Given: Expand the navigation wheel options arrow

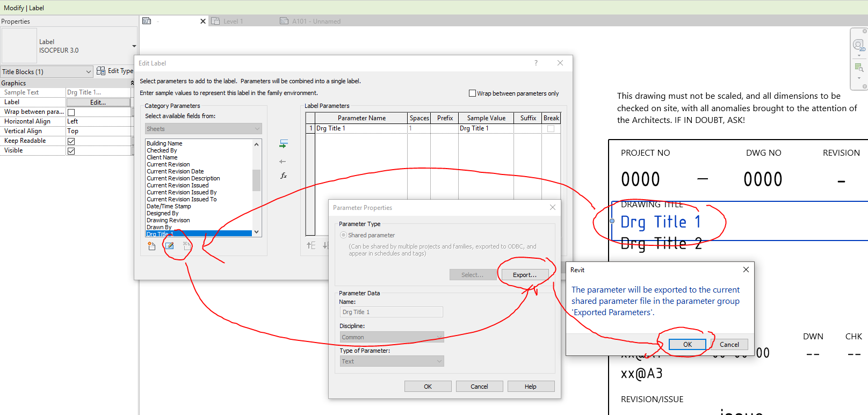Looking at the screenshot, I should coord(859,56).
